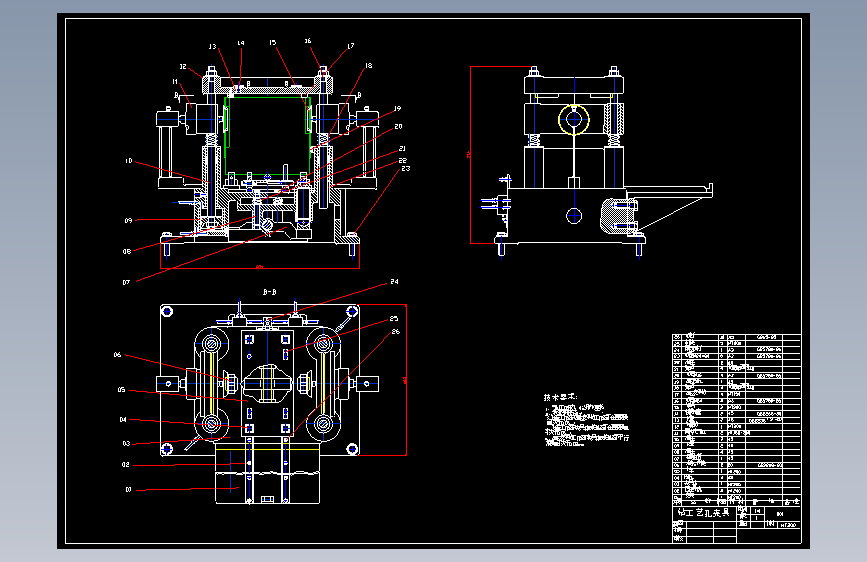Click part callout number 02
The width and height of the screenshot is (867, 562).
point(126,465)
